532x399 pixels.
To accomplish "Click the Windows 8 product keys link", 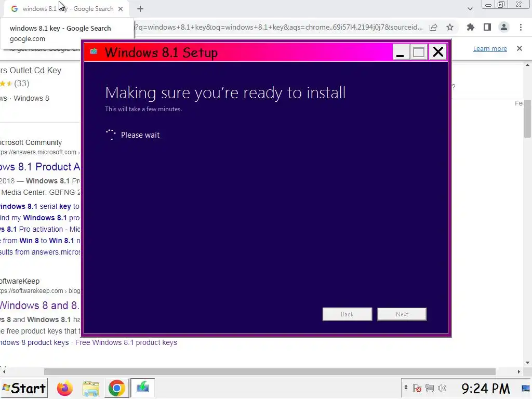I will tap(34, 342).
